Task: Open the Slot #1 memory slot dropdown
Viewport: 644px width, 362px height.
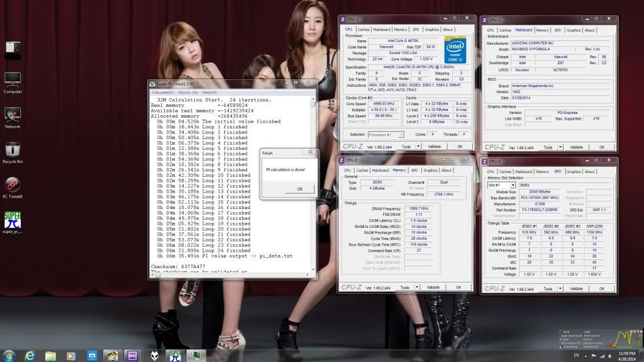Action: tap(501, 186)
